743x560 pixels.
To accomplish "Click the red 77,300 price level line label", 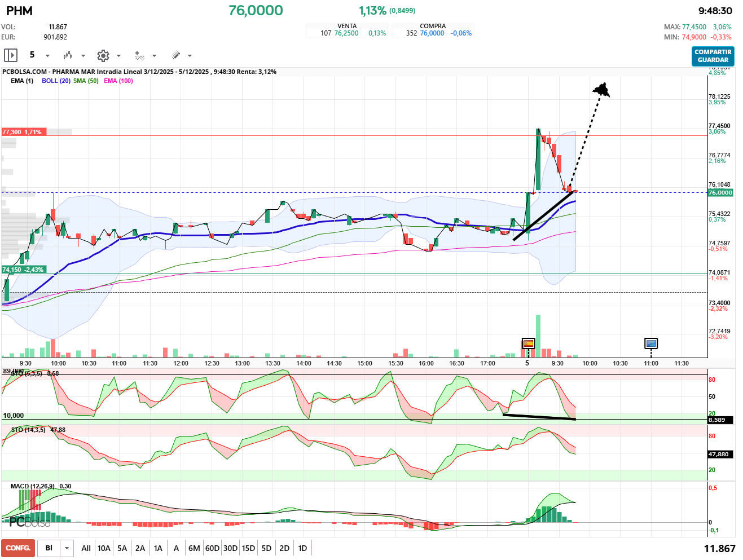I will click(23, 132).
